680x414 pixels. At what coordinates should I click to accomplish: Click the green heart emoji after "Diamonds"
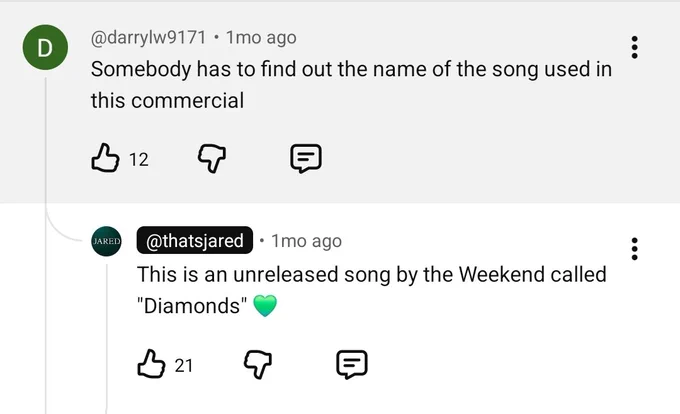pos(265,306)
